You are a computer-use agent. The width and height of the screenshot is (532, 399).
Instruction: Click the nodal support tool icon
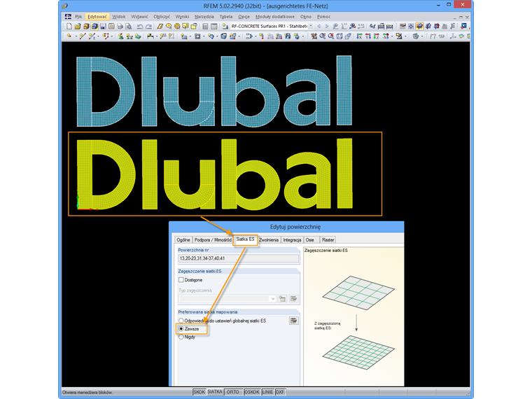(x=121, y=36)
